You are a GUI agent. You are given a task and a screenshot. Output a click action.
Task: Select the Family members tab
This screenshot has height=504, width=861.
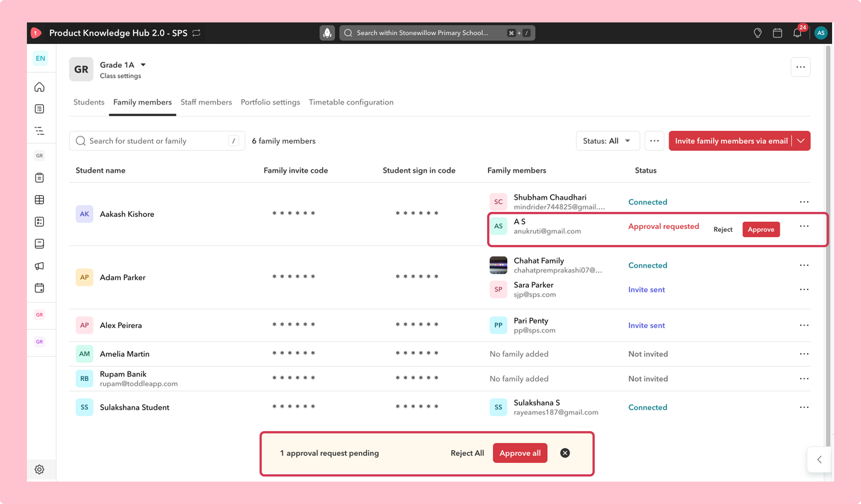(143, 102)
